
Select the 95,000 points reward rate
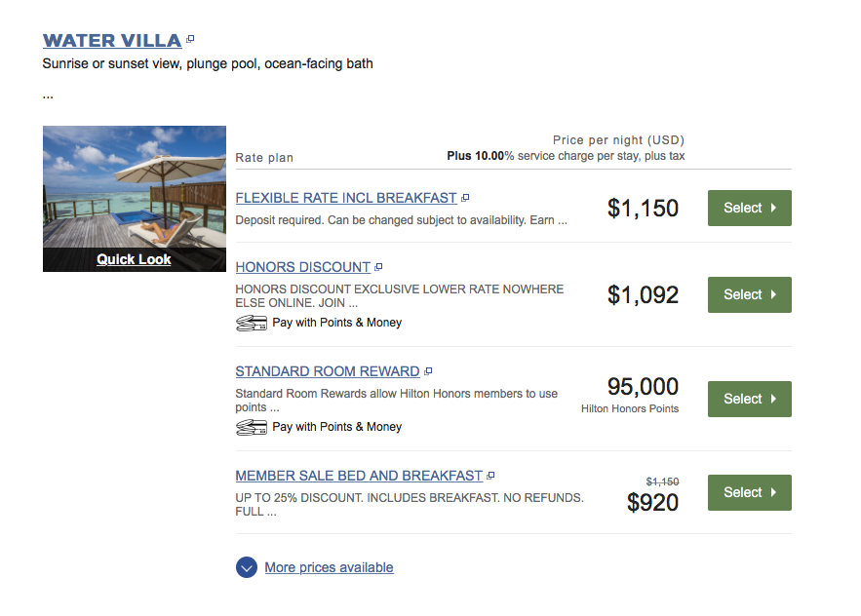[750, 400]
